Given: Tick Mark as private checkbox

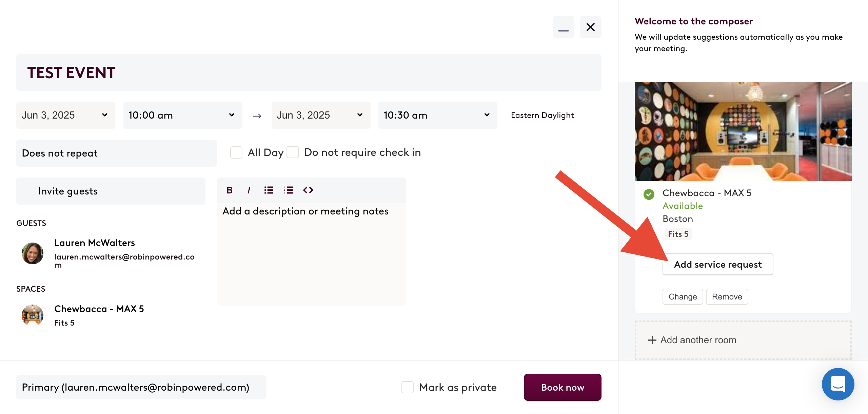Looking at the screenshot, I should pyautogui.click(x=408, y=387).
